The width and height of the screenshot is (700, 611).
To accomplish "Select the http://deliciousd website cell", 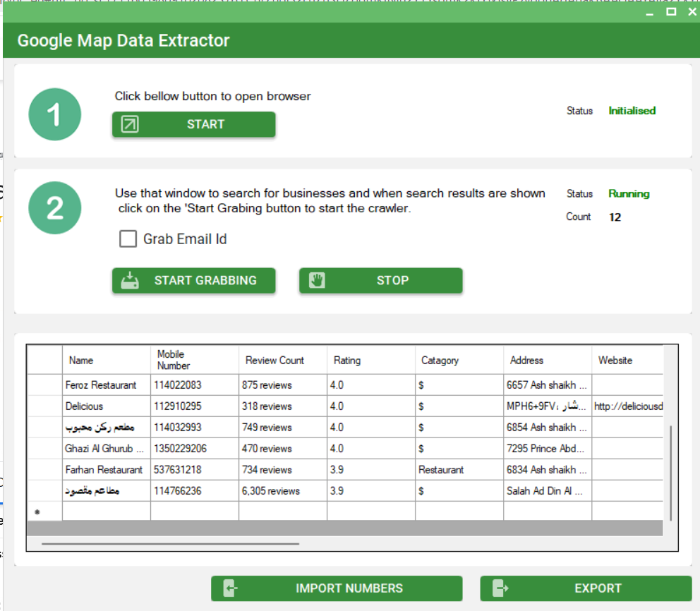I will 628,406.
